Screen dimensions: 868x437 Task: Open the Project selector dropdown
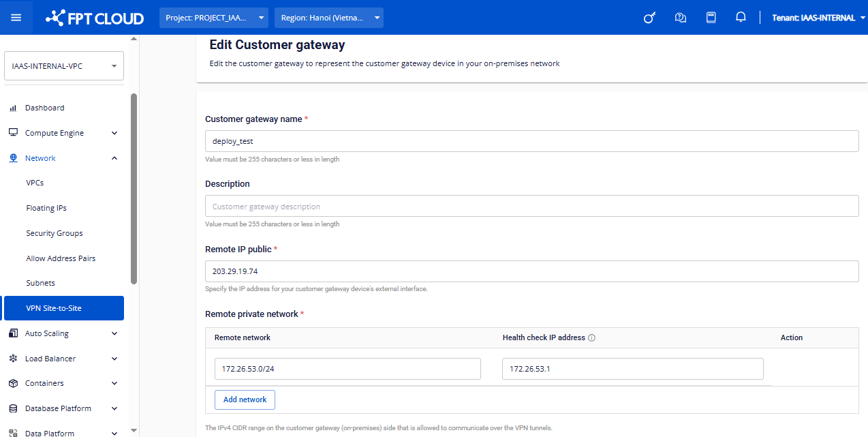pyautogui.click(x=213, y=18)
